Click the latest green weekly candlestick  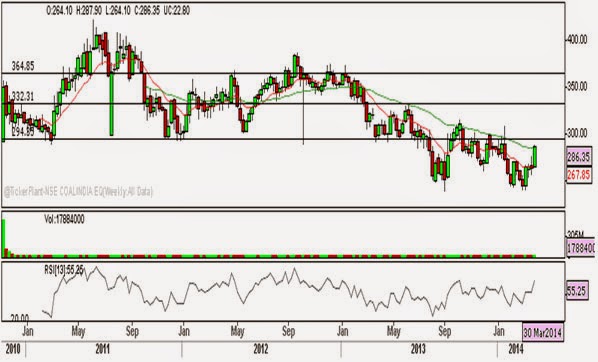click(535, 156)
